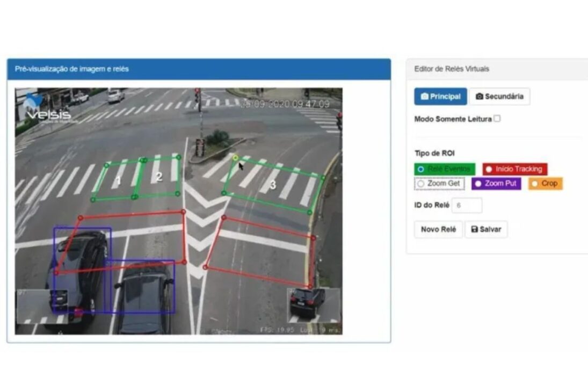Switch to the Principal camera view
Image resolution: width=588 pixels, height=392 pixels.
tap(440, 97)
